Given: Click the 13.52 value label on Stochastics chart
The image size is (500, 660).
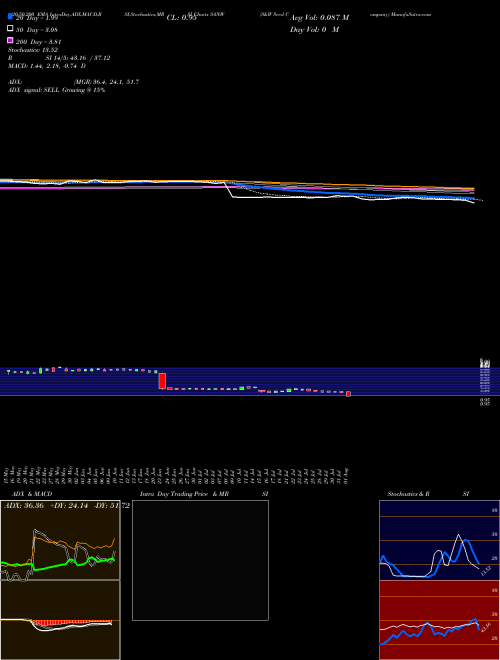Looking at the screenshot, I should coord(486,570).
